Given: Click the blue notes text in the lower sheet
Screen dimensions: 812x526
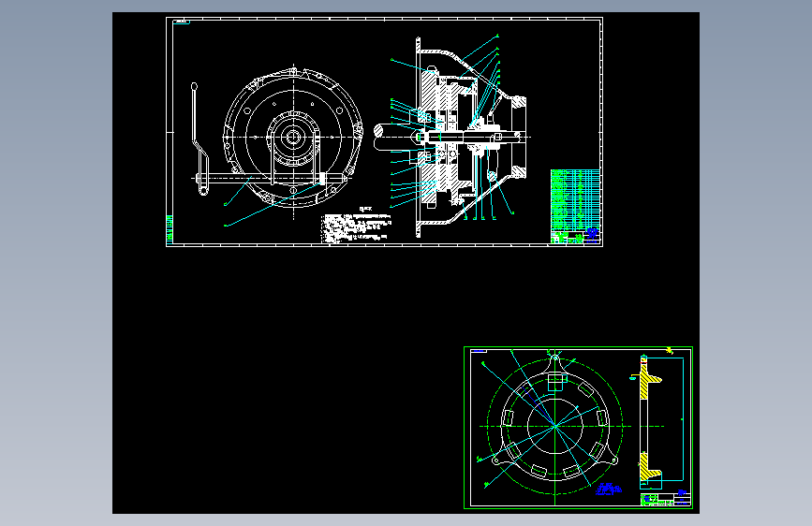Looking at the screenshot, I should 609,489.
